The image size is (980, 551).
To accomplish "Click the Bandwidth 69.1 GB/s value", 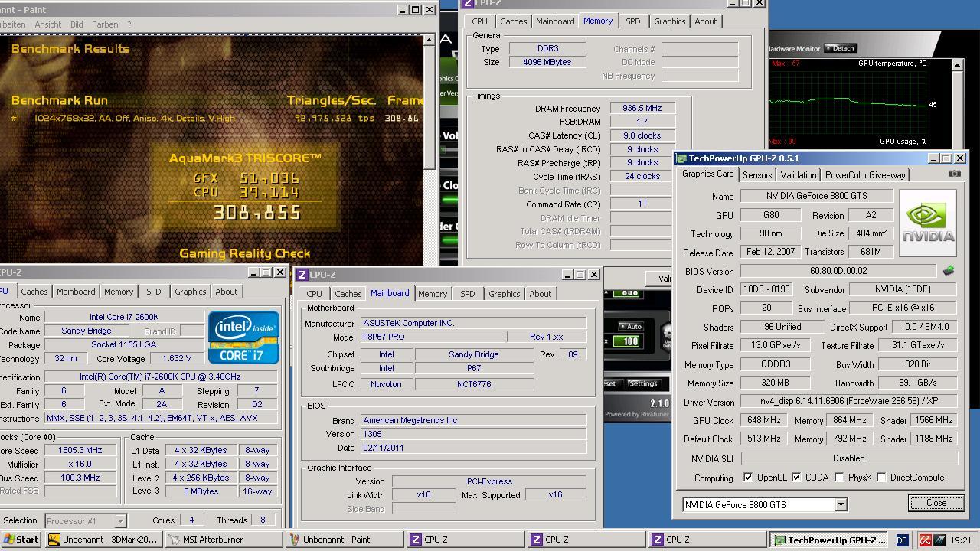I will point(918,383).
